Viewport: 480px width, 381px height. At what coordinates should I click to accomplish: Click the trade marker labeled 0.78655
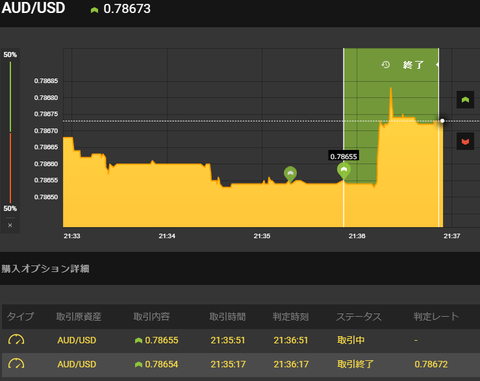pyautogui.click(x=344, y=171)
